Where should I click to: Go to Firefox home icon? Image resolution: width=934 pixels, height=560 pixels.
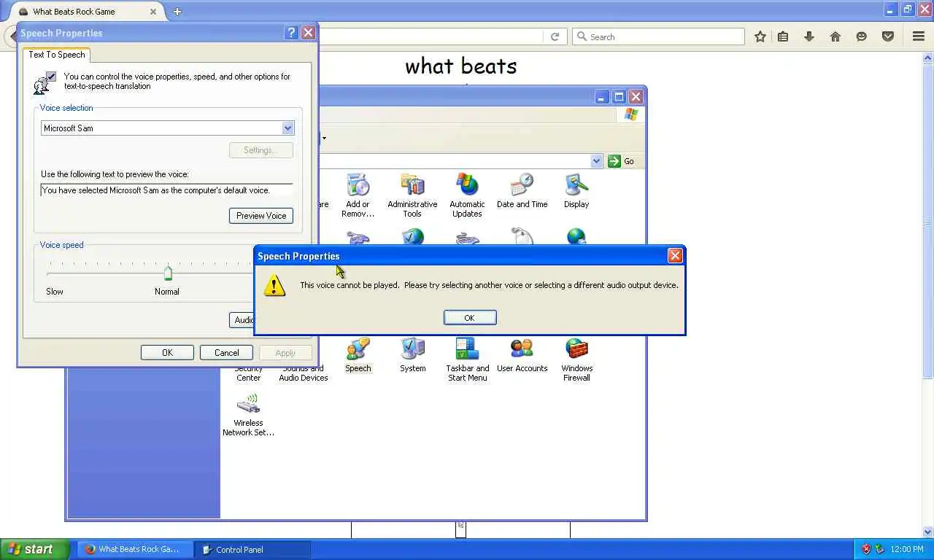(x=835, y=36)
